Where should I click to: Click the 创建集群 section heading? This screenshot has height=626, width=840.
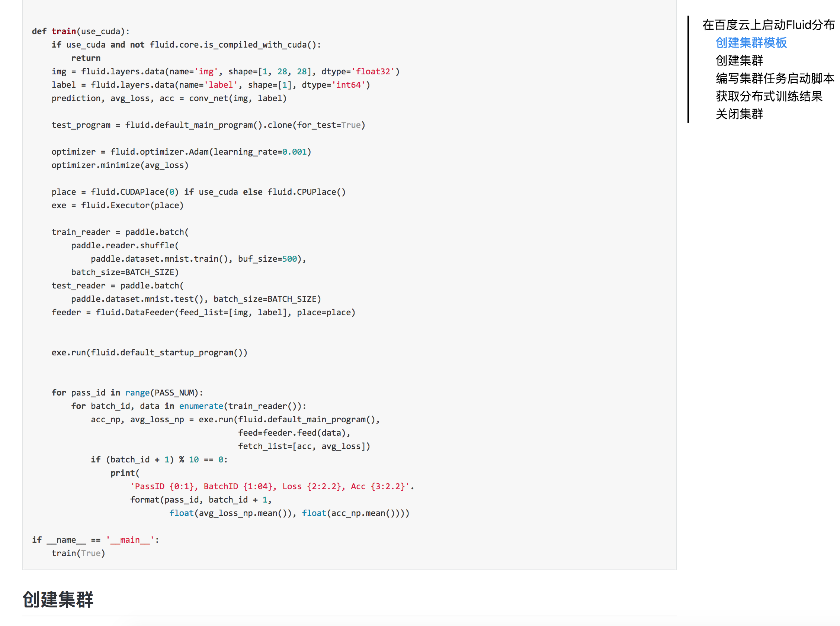click(58, 600)
